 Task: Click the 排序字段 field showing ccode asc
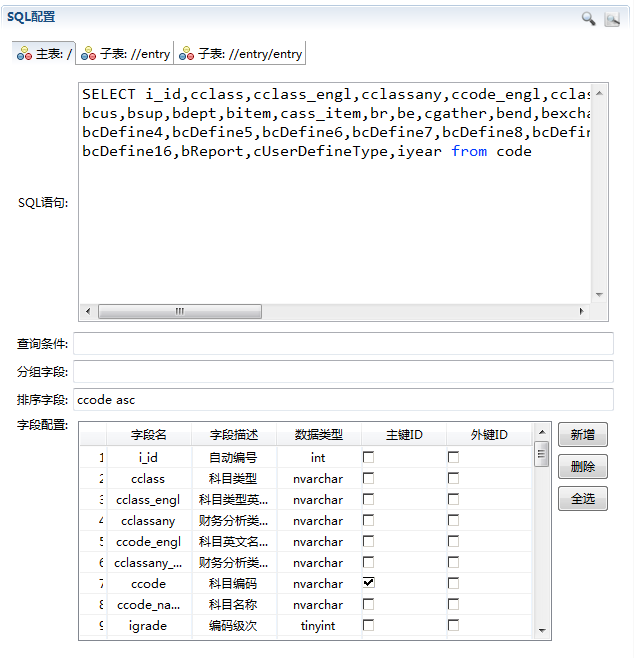click(343, 400)
